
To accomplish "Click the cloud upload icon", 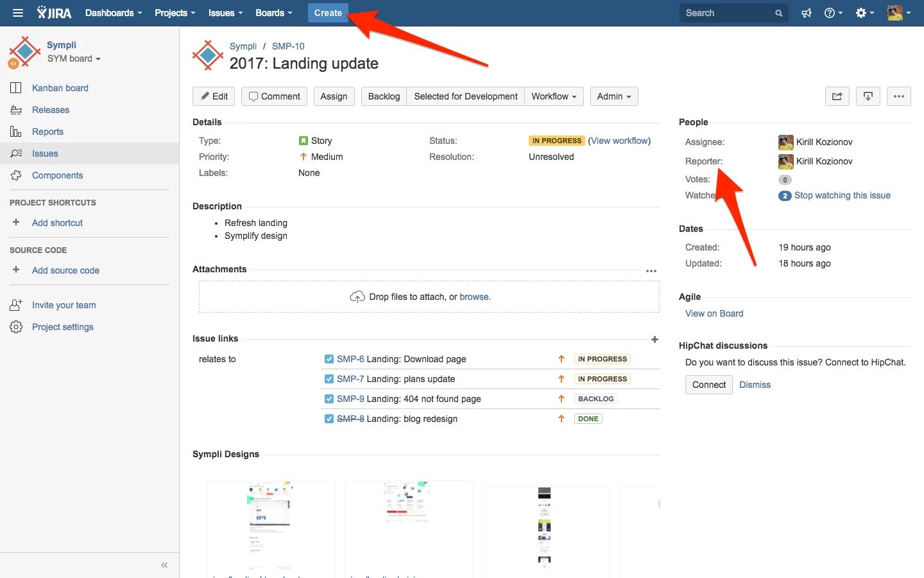I will (357, 297).
